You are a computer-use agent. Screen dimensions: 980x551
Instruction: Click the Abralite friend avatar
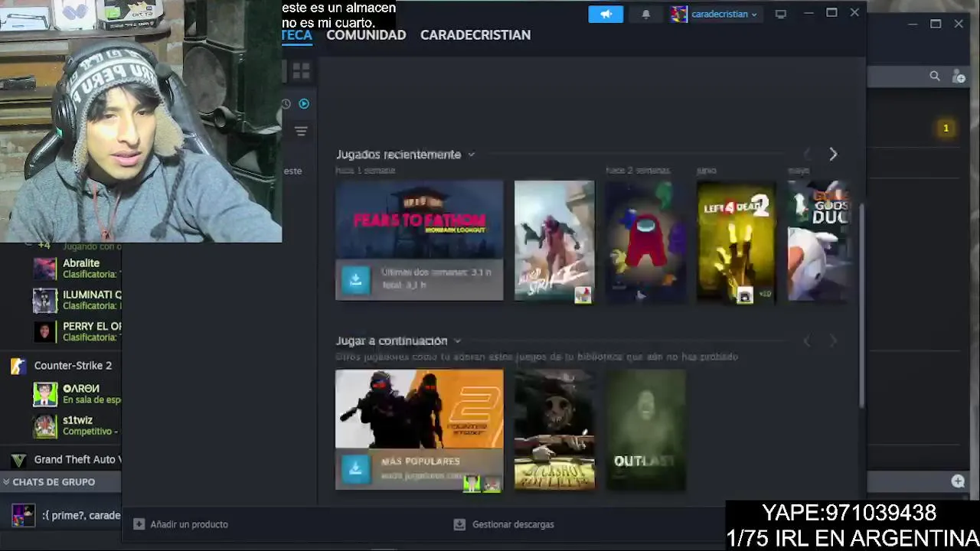point(44,269)
